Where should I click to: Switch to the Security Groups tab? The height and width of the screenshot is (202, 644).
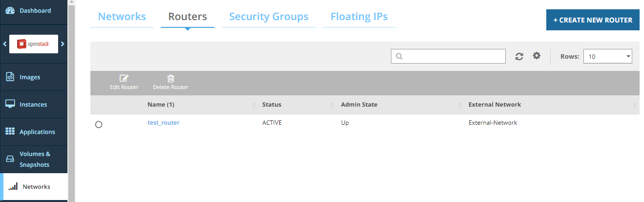tap(269, 17)
